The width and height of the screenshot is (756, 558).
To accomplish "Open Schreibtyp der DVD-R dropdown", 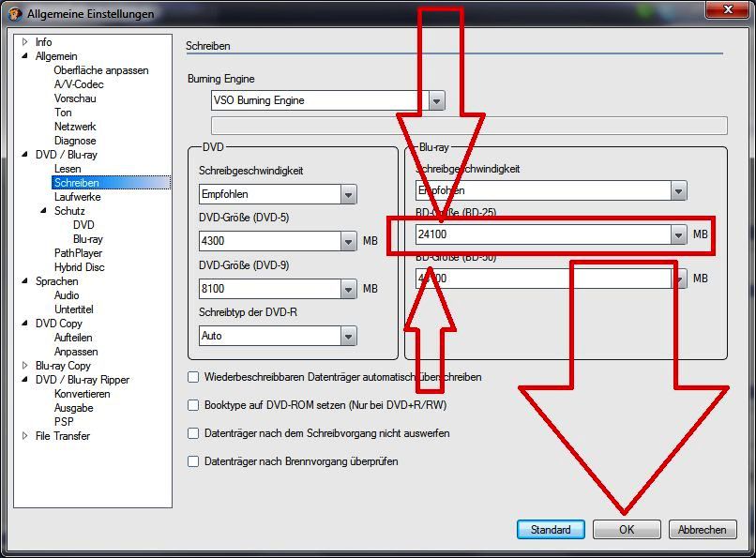I will click(x=348, y=336).
